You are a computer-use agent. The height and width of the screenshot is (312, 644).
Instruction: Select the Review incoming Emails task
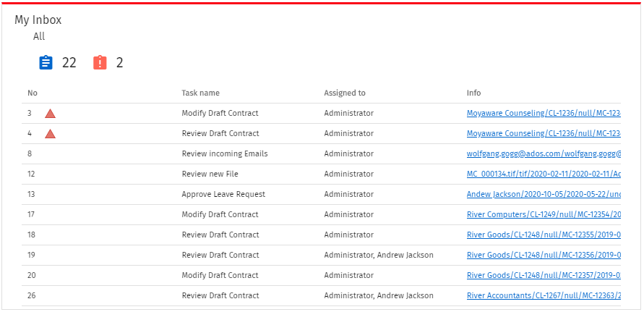point(224,153)
